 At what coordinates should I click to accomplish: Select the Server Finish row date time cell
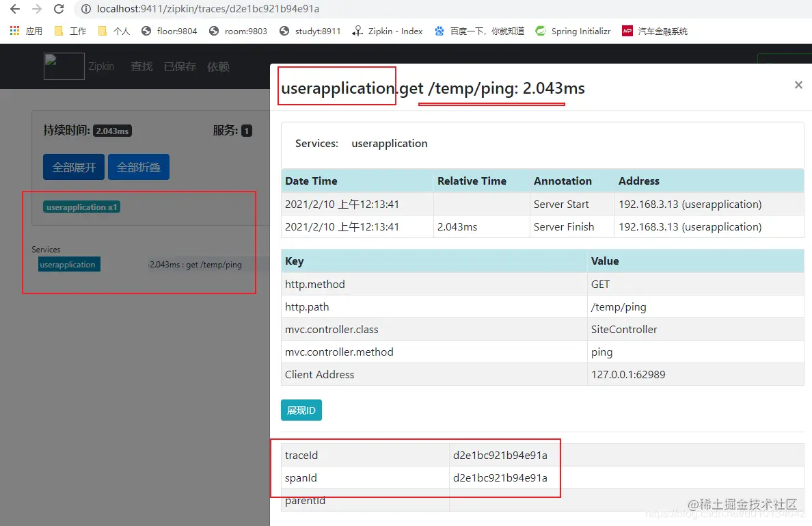(357, 226)
